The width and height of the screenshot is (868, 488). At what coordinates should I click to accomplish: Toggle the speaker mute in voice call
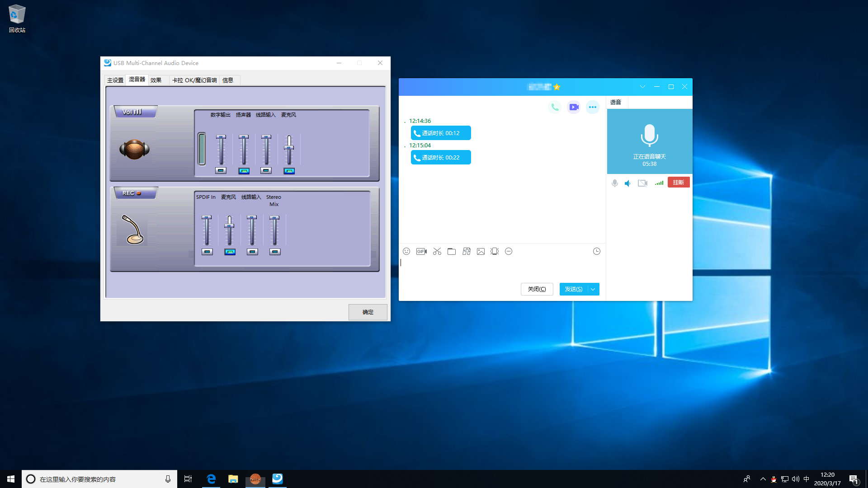628,183
